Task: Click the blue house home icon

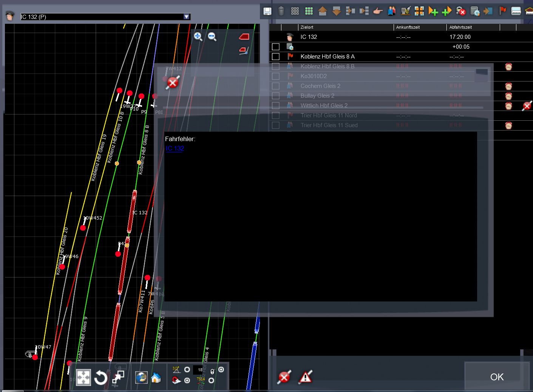Action: click(156, 377)
